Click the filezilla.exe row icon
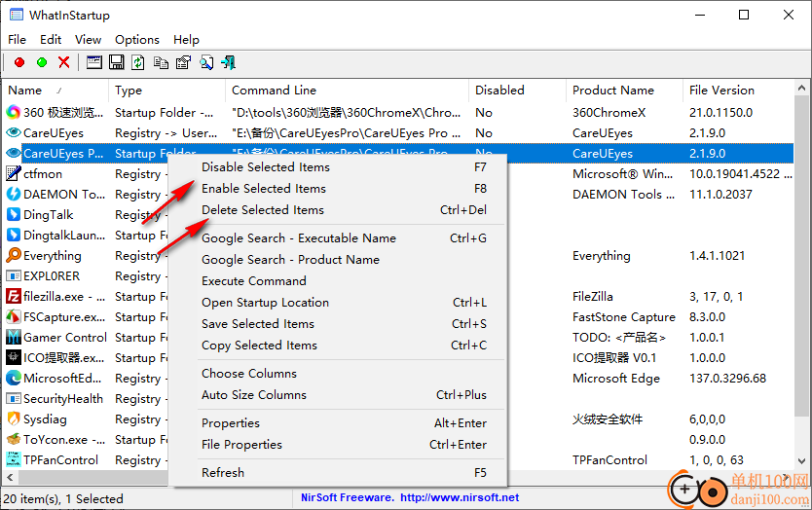The image size is (812, 510). pyautogui.click(x=14, y=296)
